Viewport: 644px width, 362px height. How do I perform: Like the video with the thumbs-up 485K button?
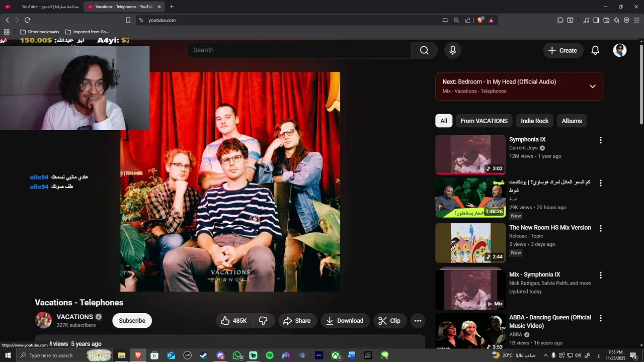[234, 321]
